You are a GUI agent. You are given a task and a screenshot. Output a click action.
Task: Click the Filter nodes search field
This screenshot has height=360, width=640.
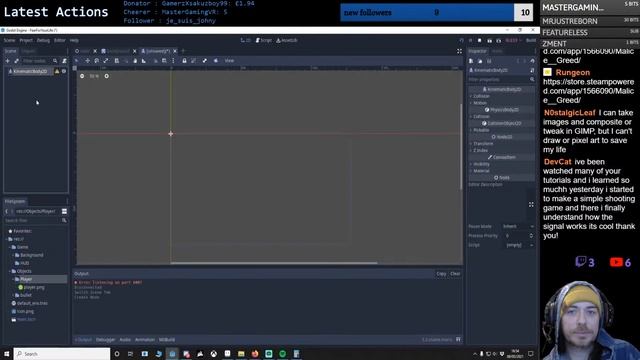[36, 61]
